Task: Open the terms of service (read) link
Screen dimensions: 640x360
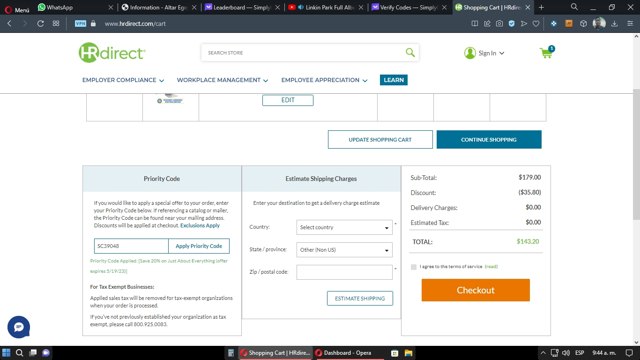Action: pos(491,267)
